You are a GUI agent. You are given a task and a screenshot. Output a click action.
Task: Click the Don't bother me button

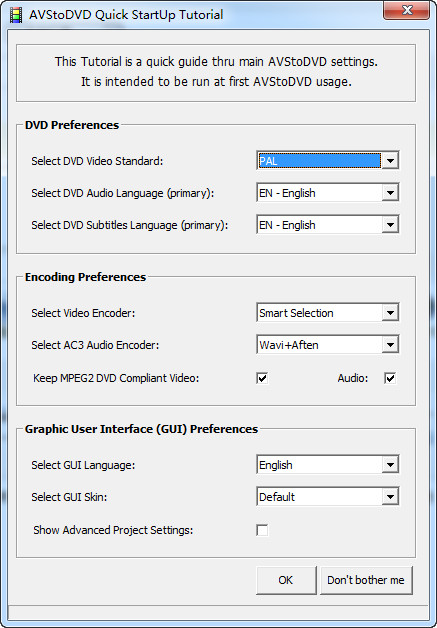366,580
